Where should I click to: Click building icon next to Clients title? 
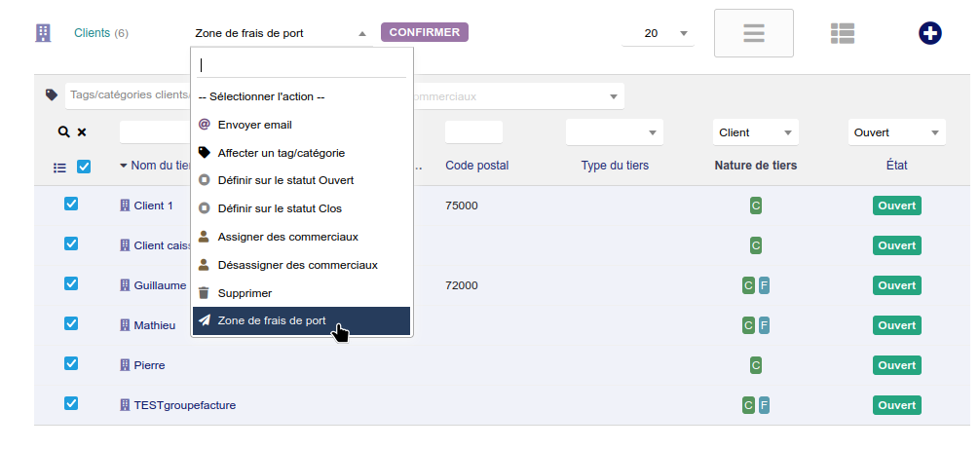click(43, 33)
